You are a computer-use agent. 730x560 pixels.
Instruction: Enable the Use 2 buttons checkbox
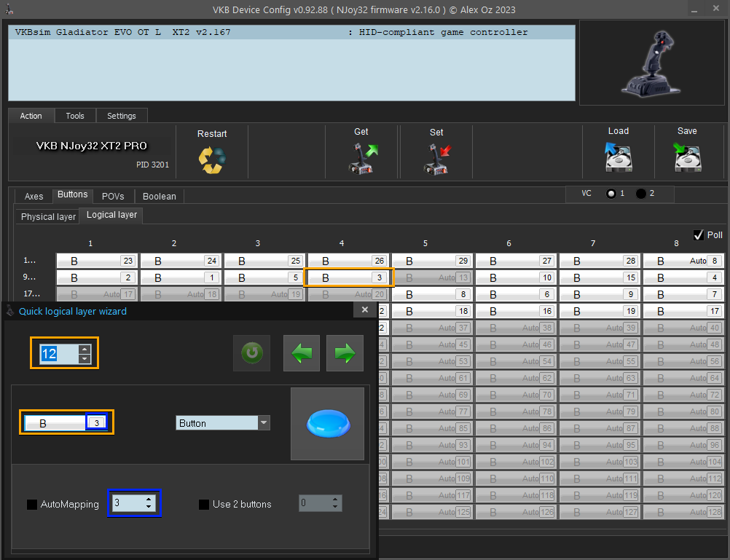204,504
